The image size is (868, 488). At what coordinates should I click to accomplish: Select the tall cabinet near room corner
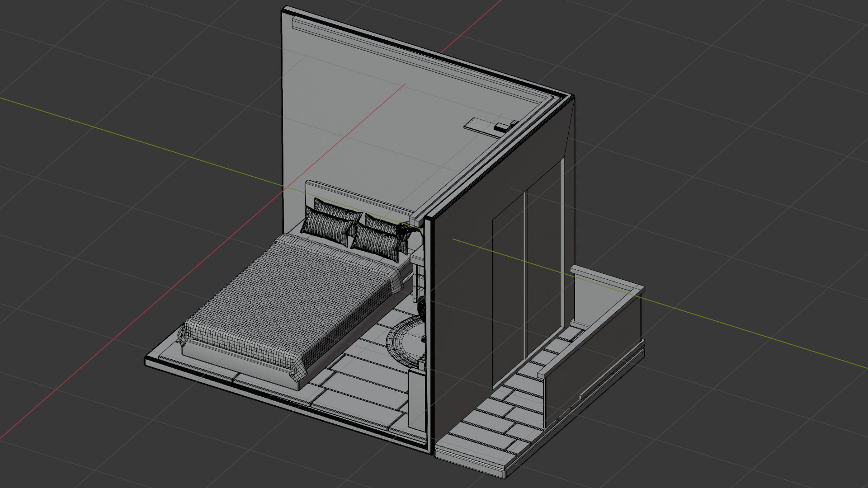416,399
